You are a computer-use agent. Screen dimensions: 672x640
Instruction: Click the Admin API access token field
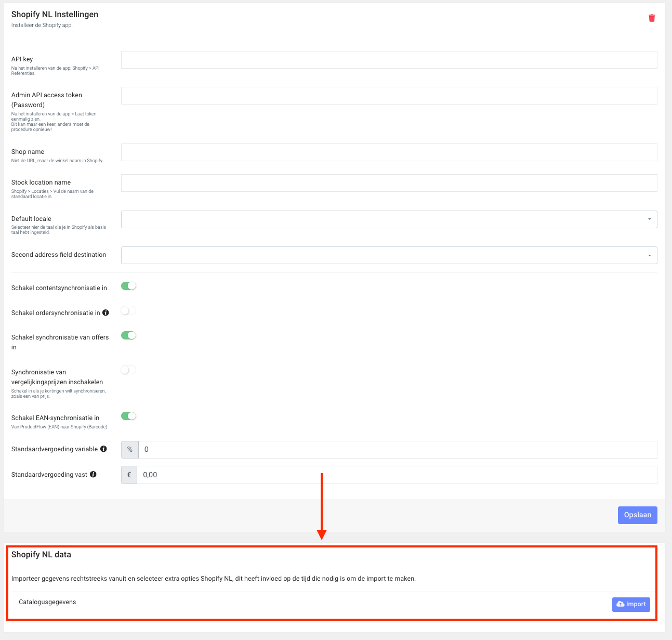(x=389, y=96)
